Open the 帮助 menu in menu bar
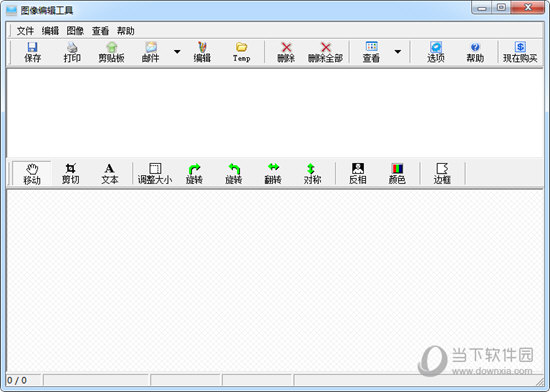 pos(126,31)
